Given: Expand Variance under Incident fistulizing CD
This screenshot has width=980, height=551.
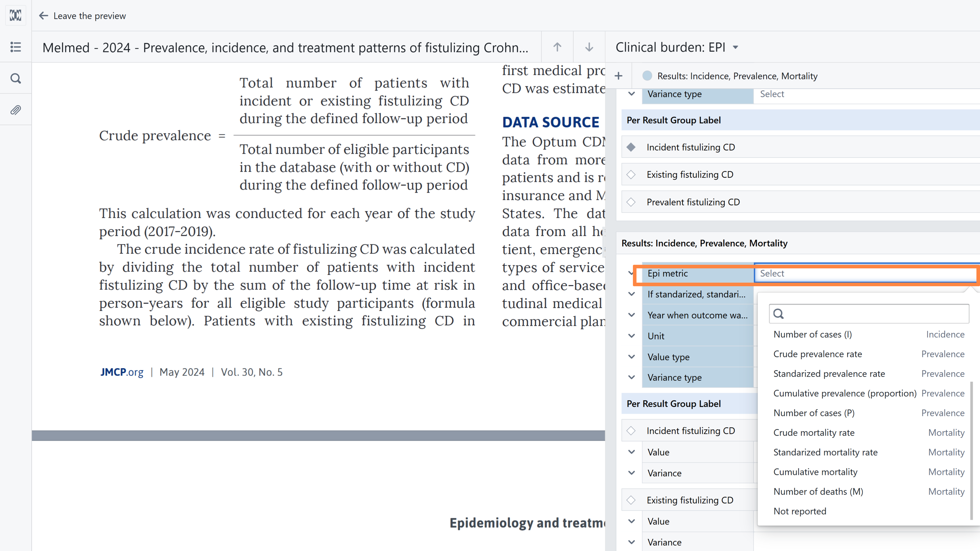Looking at the screenshot, I should point(632,473).
